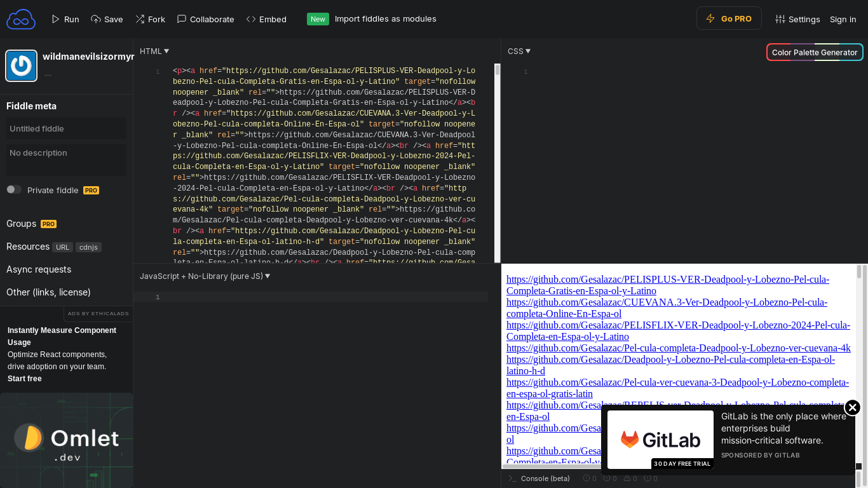Open the Color Palette Generator
This screenshot has width=868, height=488.
pyautogui.click(x=815, y=52)
